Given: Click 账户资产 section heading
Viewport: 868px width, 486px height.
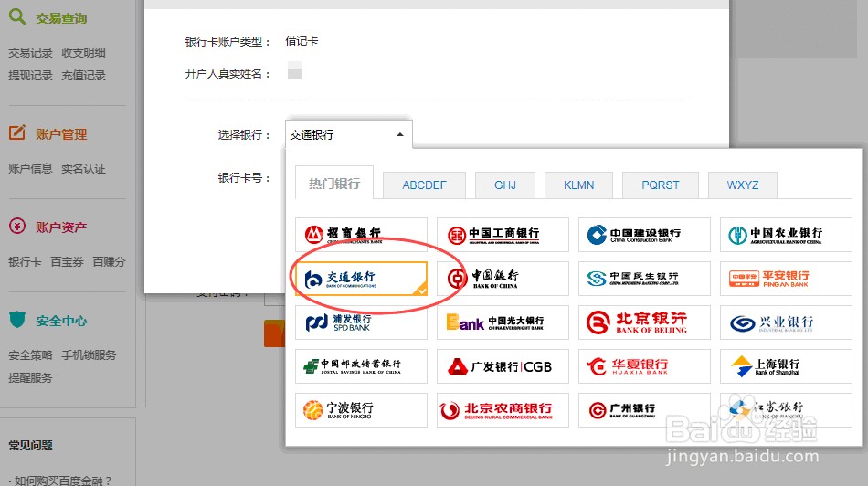Looking at the screenshot, I should click(x=61, y=227).
